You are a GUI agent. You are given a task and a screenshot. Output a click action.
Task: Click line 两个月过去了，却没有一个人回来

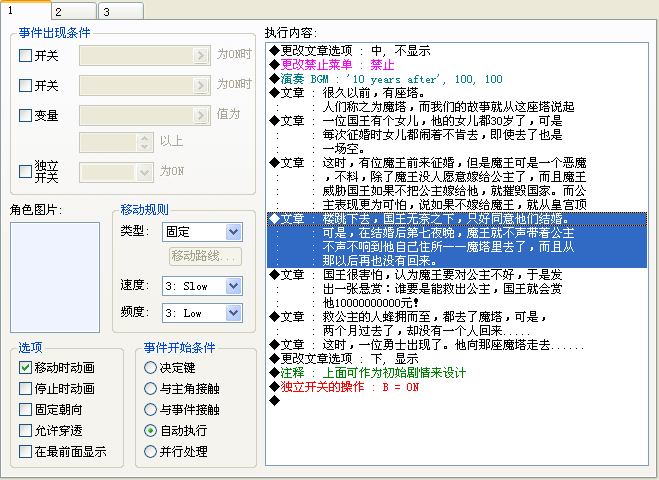(457, 331)
